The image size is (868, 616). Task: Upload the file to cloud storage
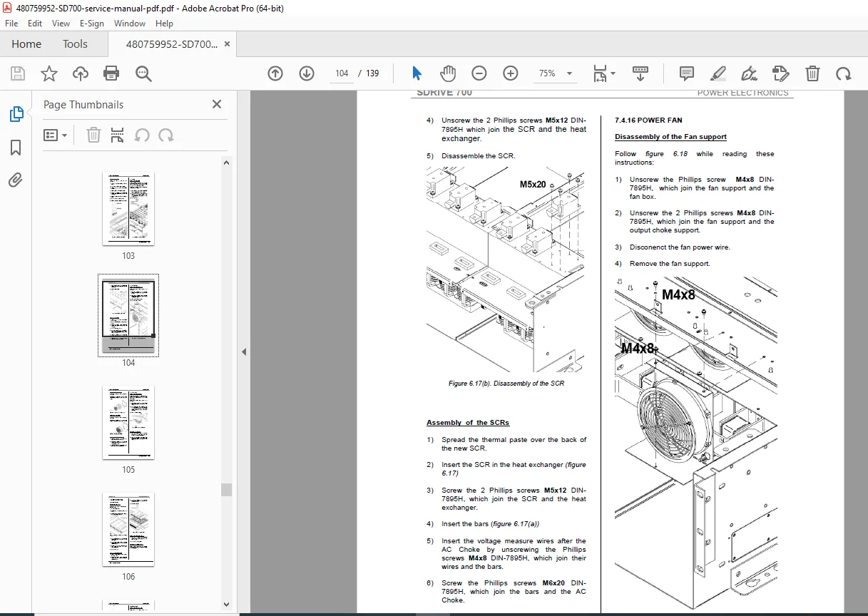[x=81, y=73]
